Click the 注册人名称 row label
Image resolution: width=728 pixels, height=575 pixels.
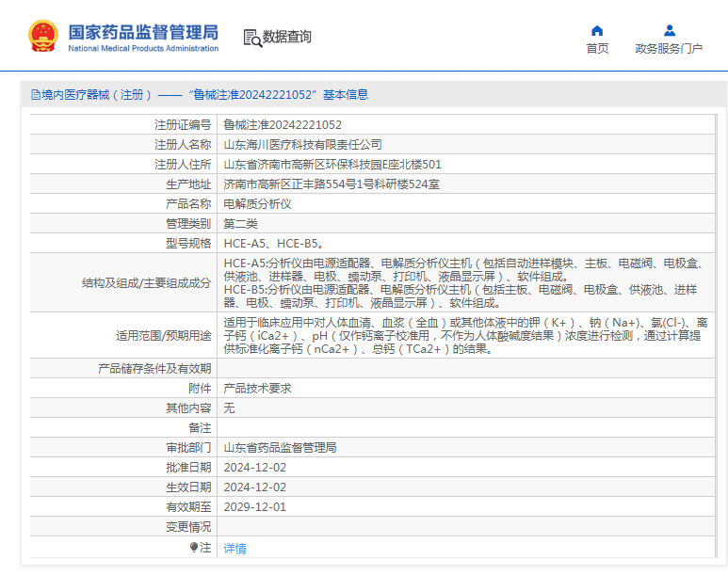183,145
